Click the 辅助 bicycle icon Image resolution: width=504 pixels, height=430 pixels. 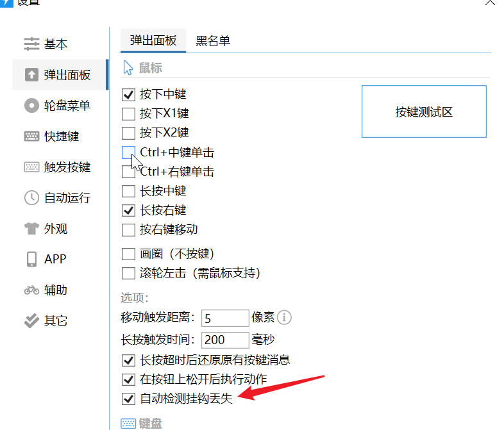pos(31,290)
